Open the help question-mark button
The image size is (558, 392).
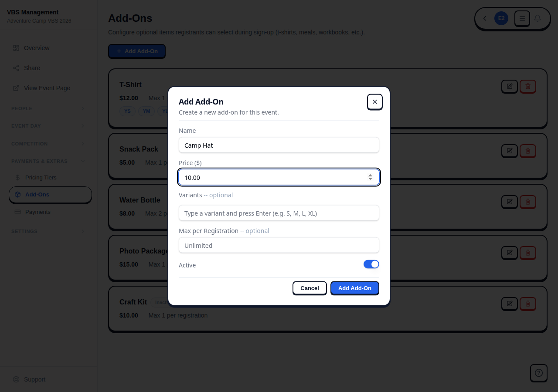(x=538, y=373)
